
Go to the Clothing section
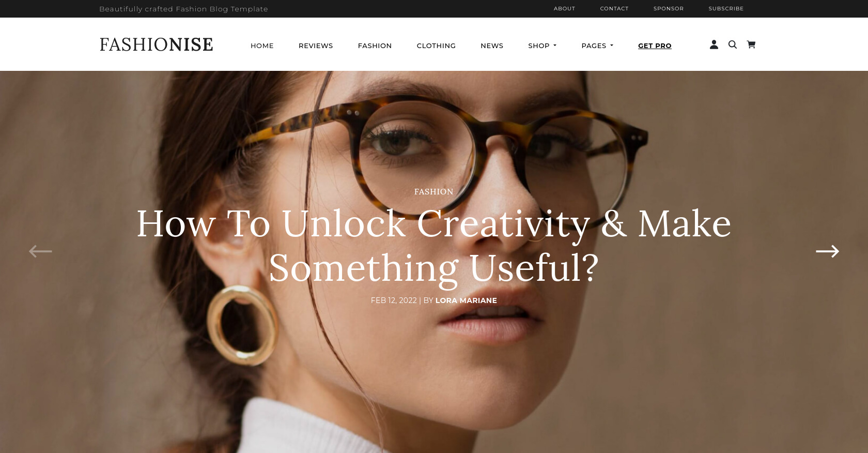click(x=436, y=46)
